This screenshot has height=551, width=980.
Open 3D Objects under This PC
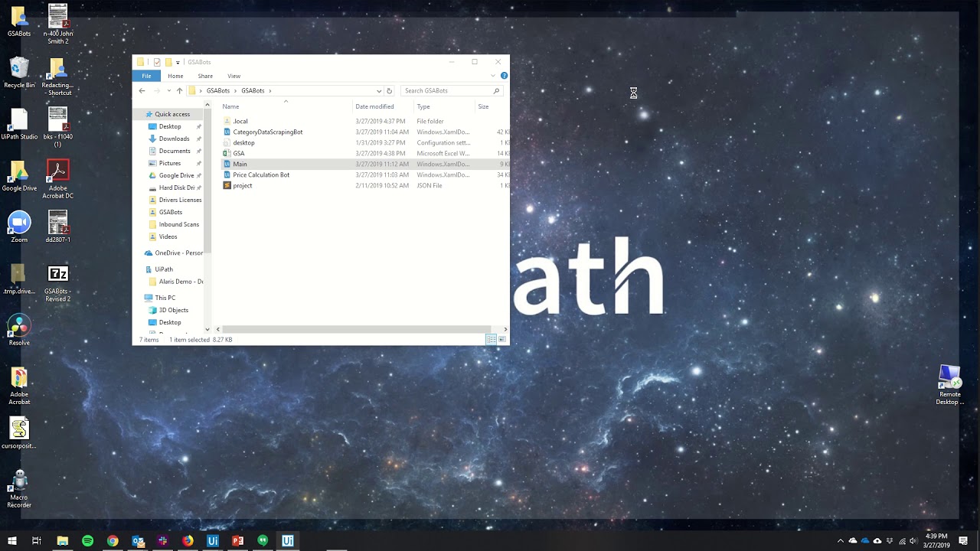click(173, 310)
